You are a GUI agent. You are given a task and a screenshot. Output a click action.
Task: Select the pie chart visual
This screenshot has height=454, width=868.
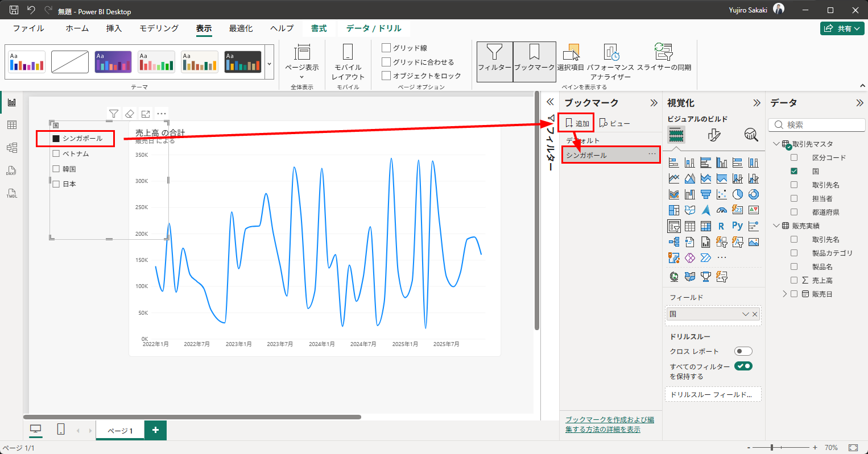738,194
